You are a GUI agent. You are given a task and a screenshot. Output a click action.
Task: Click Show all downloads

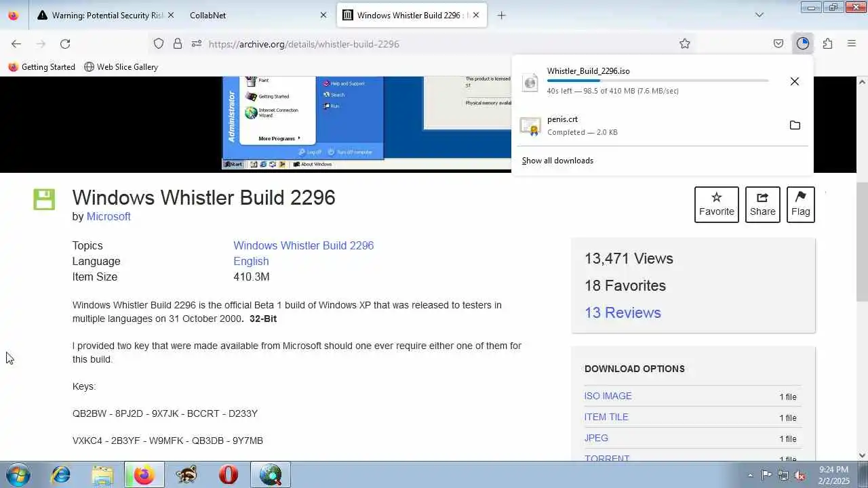click(557, 161)
